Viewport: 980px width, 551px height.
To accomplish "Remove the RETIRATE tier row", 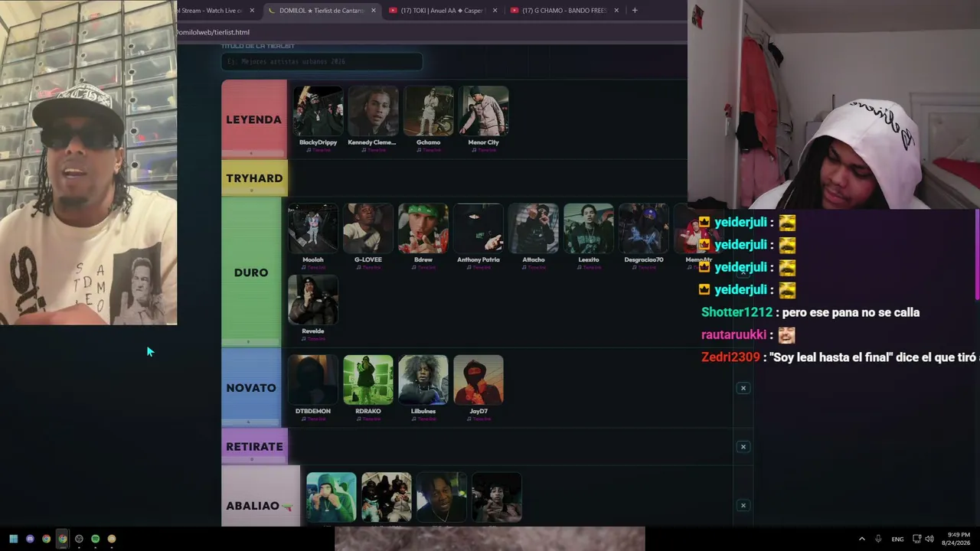I will coord(743,447).
